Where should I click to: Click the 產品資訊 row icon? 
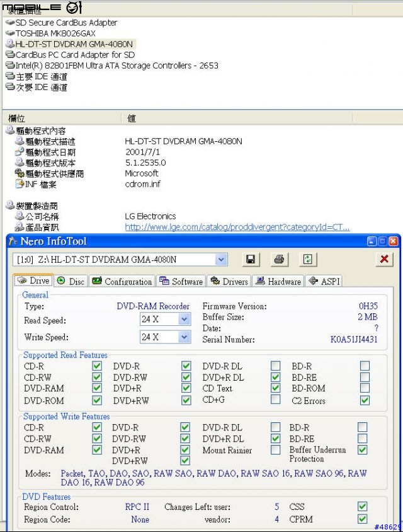(x=20, y=227)
